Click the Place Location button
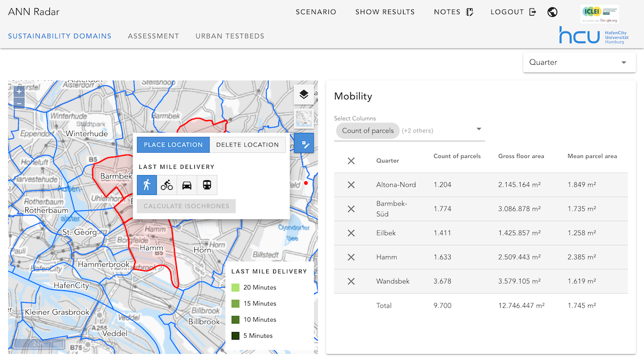Screen dimensions: 644x362 click(173, 145)
